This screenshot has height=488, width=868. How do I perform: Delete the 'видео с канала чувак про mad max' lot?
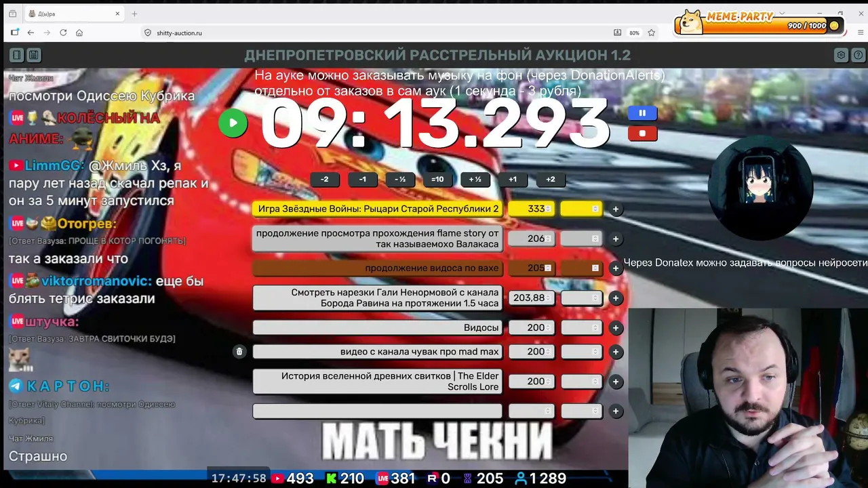point(239,352)
